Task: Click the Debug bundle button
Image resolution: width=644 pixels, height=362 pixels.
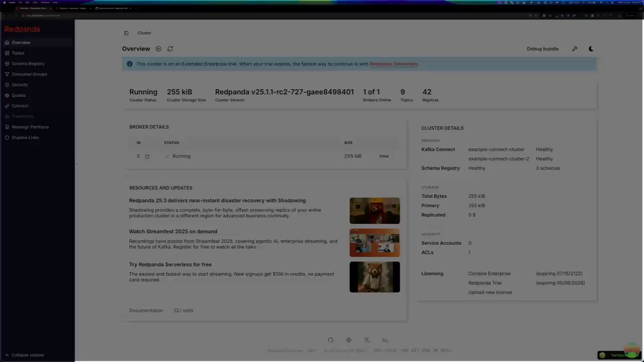Action: (542, 49)
